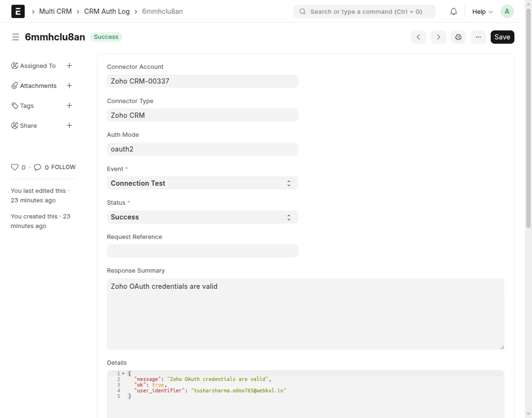Open the notifications bell
Image resolution: width=532 pixels, height=418 pixels.
point(453,11)
